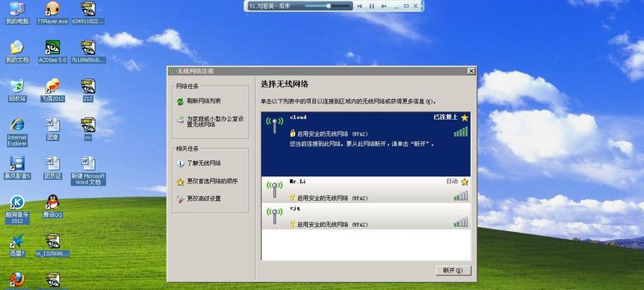Click the 自动 label in the Mr.Li row
The width and height of the screenshot is (644, 290).
pyautogui.click(x=452, y=181)
